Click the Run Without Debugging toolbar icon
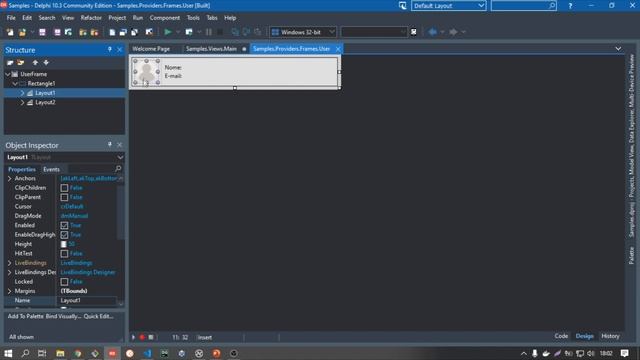Image resolution: width=640 pixels, height=360 pixels. point(189,32)
